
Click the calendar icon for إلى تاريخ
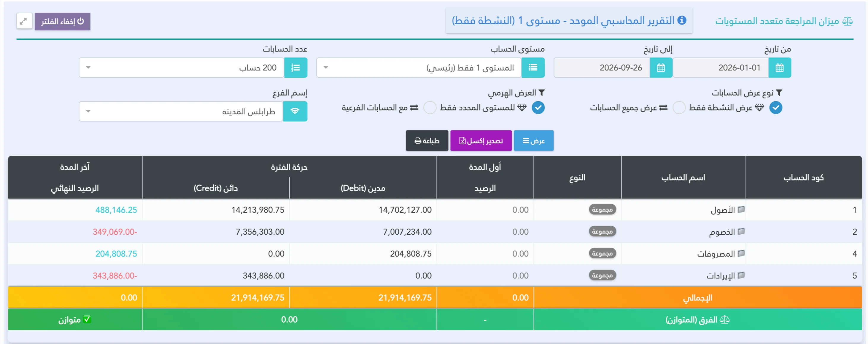click(661, 68)
